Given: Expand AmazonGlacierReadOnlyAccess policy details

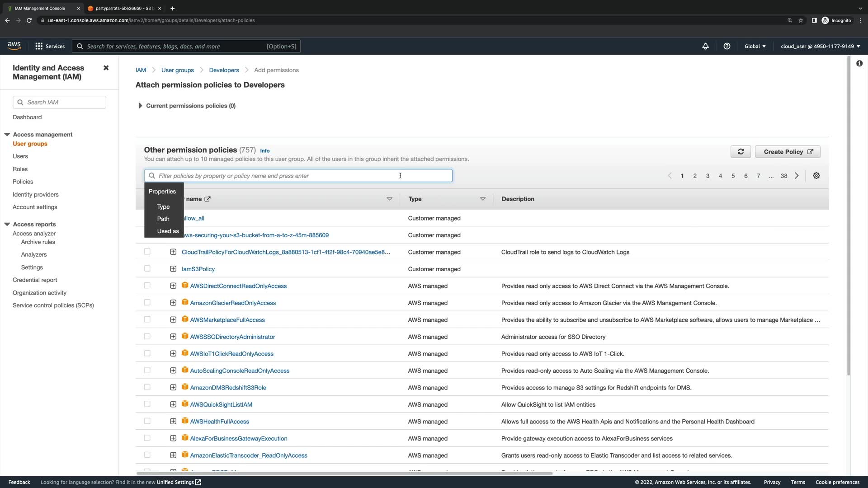Looking at the screenshot, I should [173, 303].
